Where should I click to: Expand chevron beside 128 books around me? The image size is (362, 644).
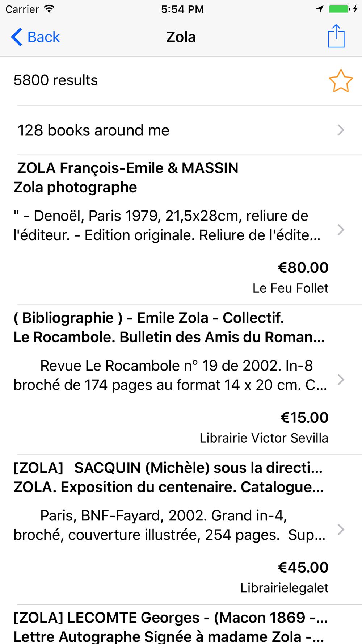pyautogui.click(x=341, y=130)
